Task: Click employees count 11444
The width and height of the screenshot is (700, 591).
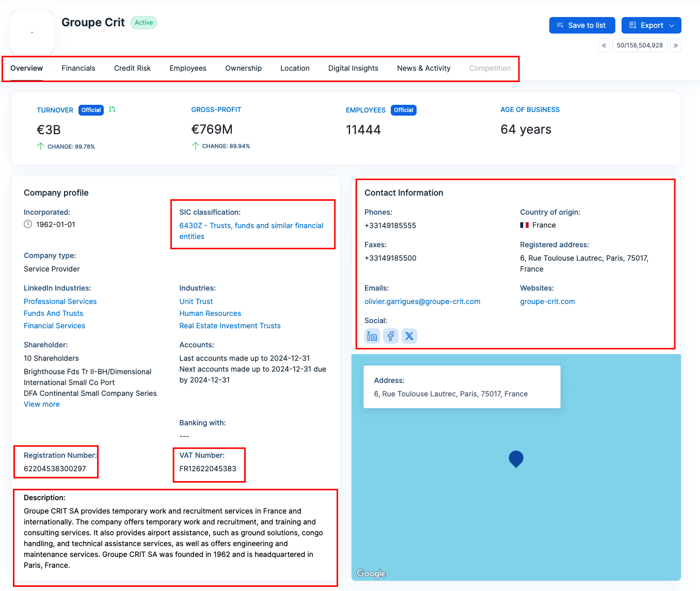Action: click(x=363, y=130)
